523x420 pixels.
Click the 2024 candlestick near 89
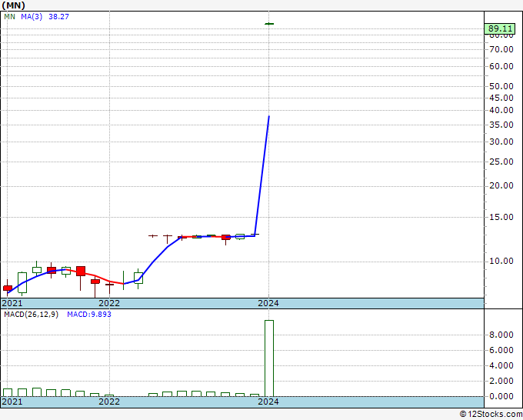point(269,24)
